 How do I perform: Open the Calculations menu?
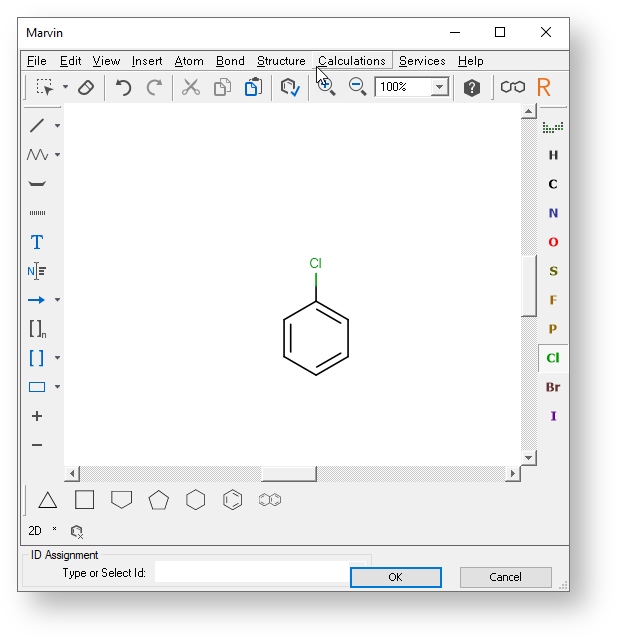point(352,61)
